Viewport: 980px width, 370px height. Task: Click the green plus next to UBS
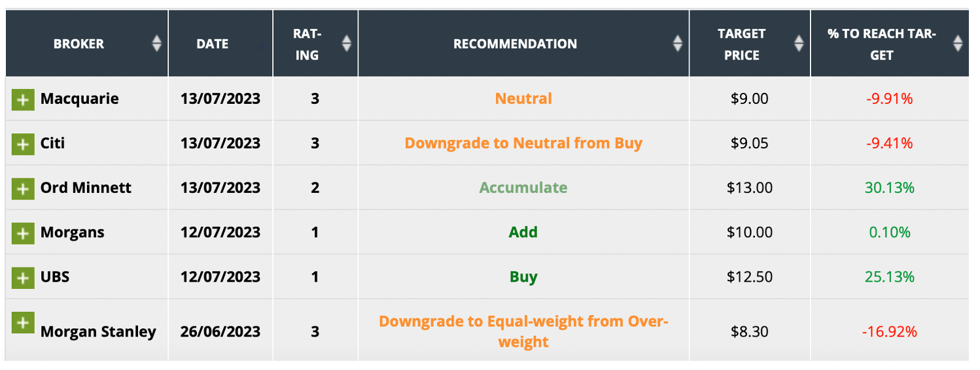(22, 277)
